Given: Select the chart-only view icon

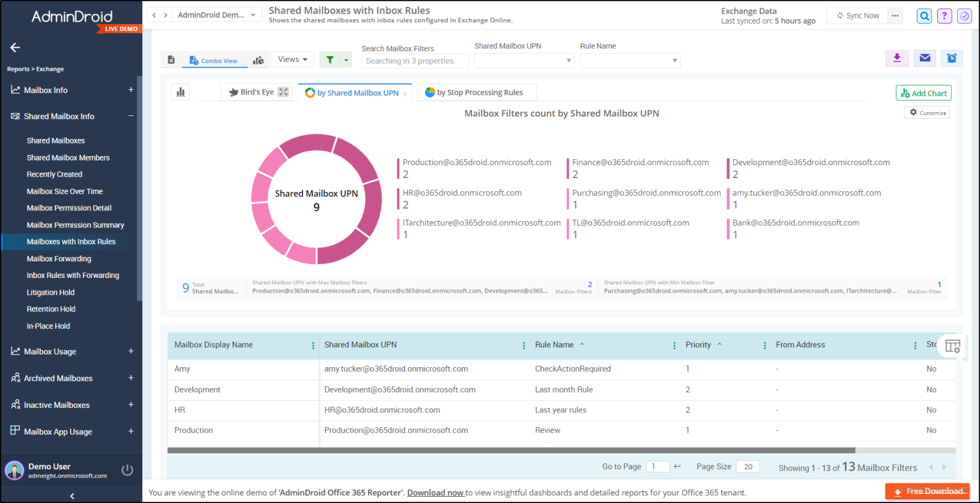Looking at the screenshot, I should 258,58.
